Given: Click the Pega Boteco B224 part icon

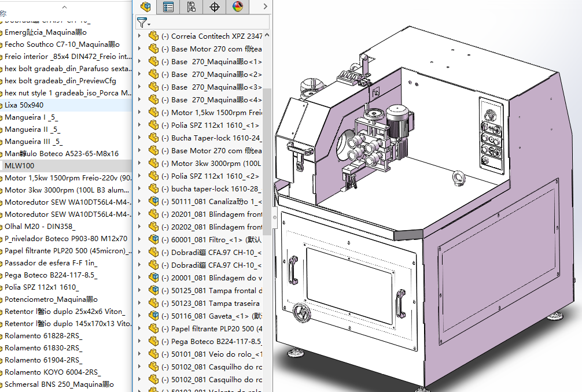Looking at the screenshot, I should click(x=154, y=341).
